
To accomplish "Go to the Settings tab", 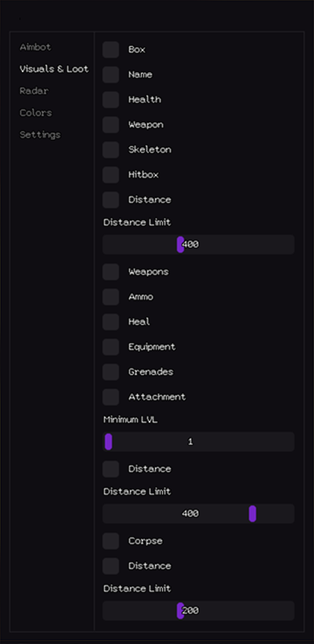I will click(x=40, y=135).
